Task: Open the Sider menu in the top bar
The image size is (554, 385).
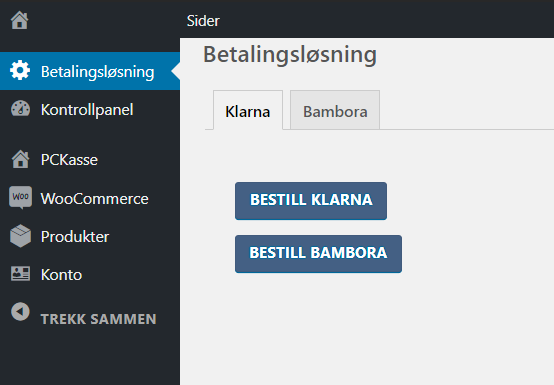Action: tap(203, 21)
